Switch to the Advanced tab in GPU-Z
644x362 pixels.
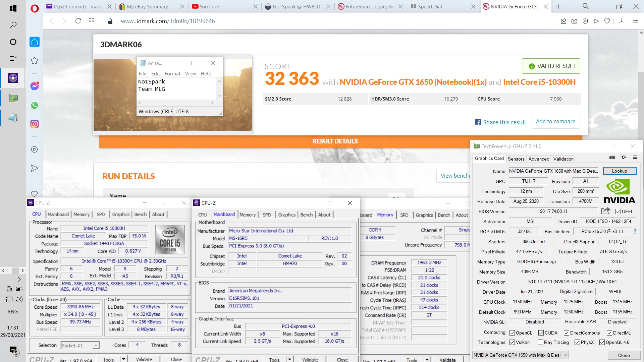(539, 159)
